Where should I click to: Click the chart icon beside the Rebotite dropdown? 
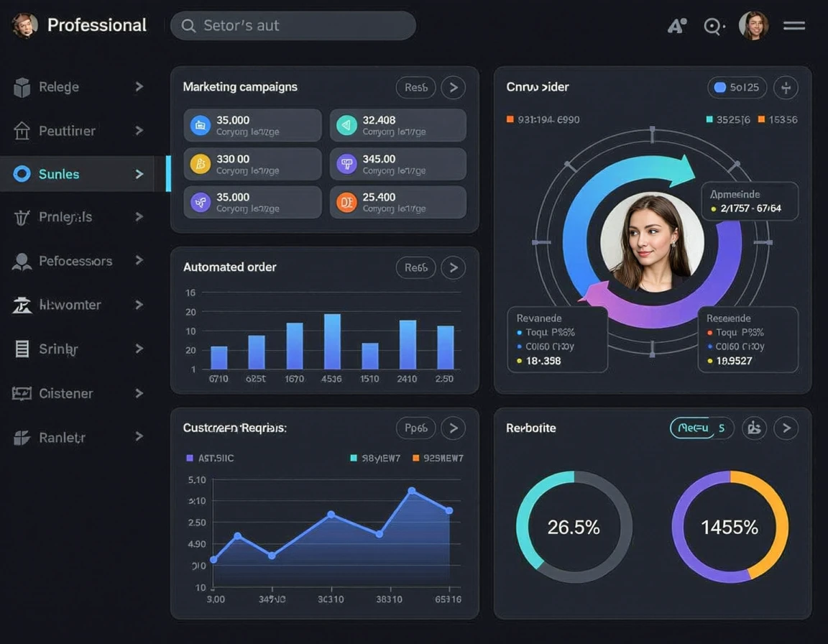[x=754, y=428]
